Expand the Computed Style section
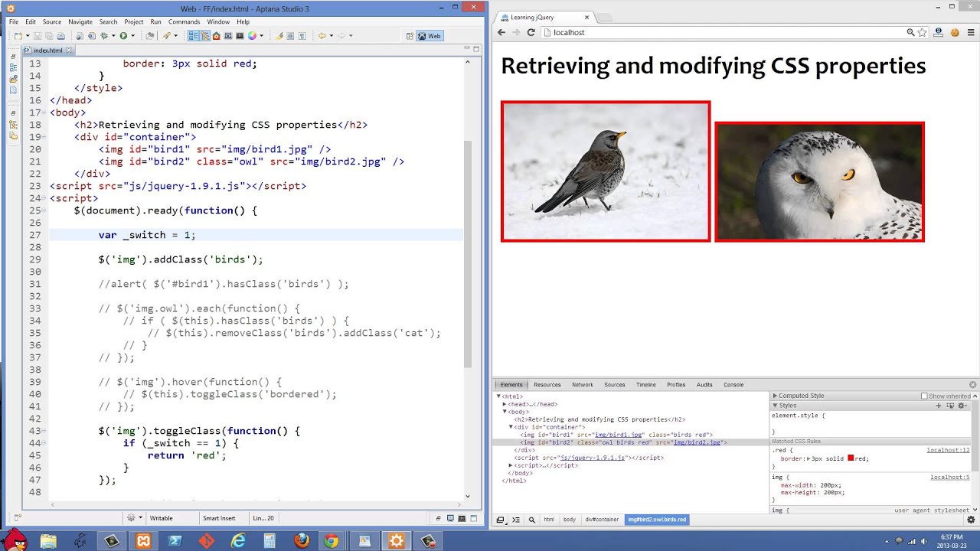The image size is (980, 551). pos(775,396)
